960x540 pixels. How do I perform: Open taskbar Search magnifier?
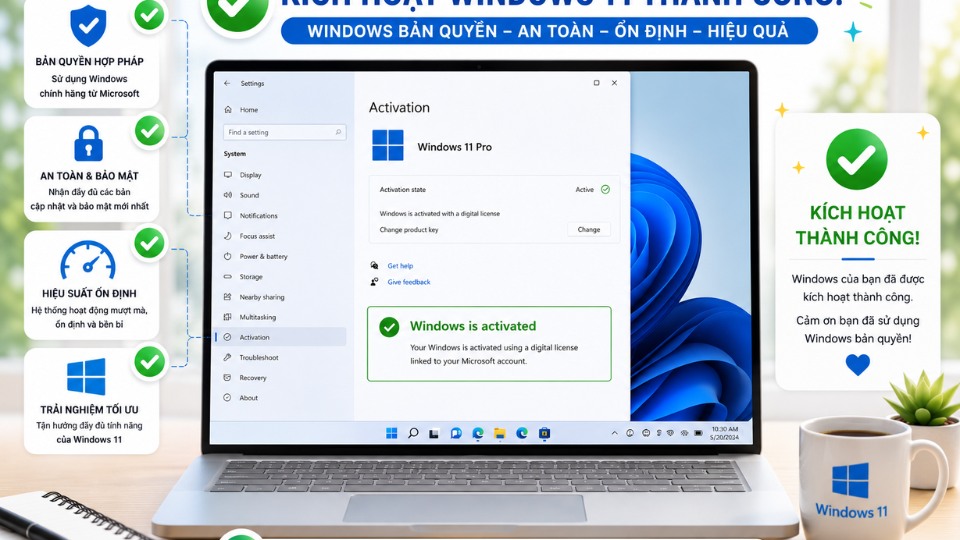coord(413,433)
